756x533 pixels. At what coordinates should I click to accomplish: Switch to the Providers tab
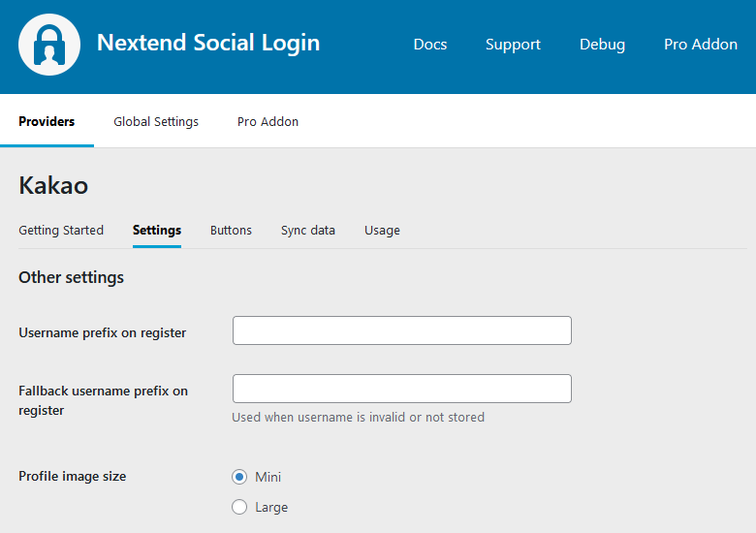47,122
